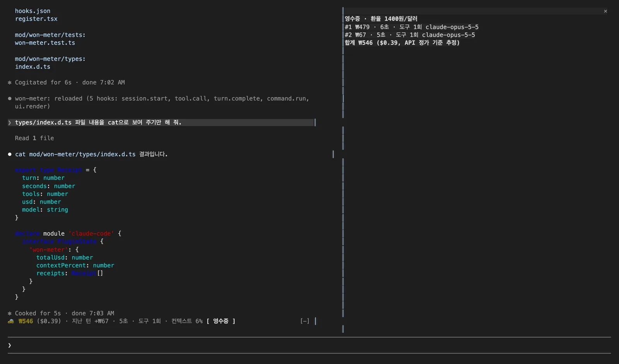Select receipt row #1 ₩479
The height and width of the screenshot is (364, 619).
click(x=412, y=27)
